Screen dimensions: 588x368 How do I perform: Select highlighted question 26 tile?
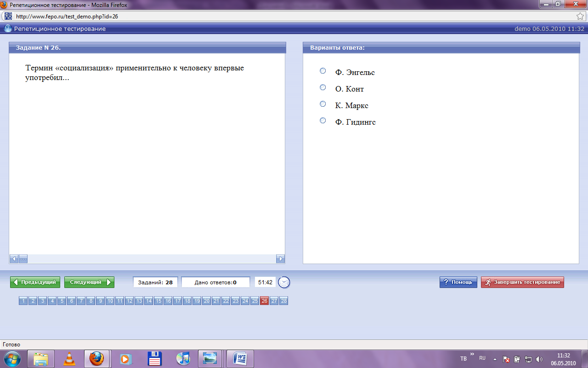pyautogui.click(x=264, y=301)
